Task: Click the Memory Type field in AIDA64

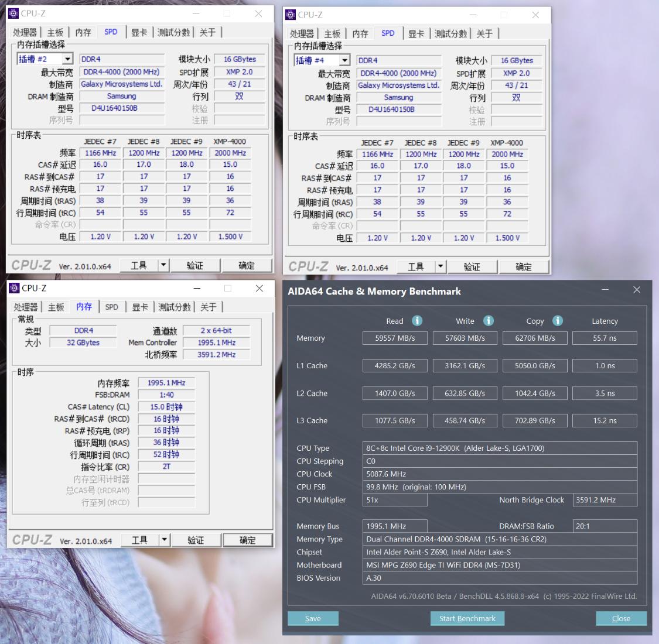Action: (x=500, y=539)
